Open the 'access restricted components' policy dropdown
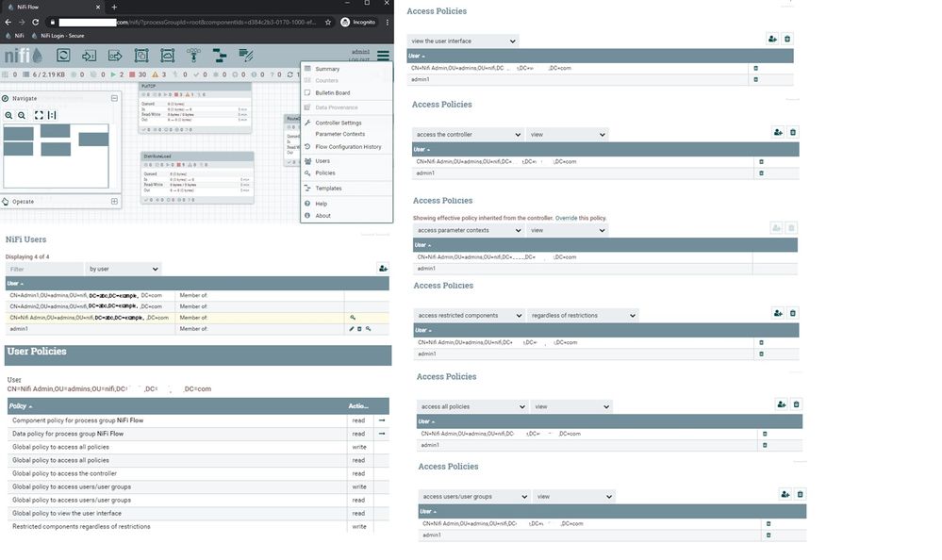Image resolution: width=942 pixels, height=560 pixels. tap(469, 316)
